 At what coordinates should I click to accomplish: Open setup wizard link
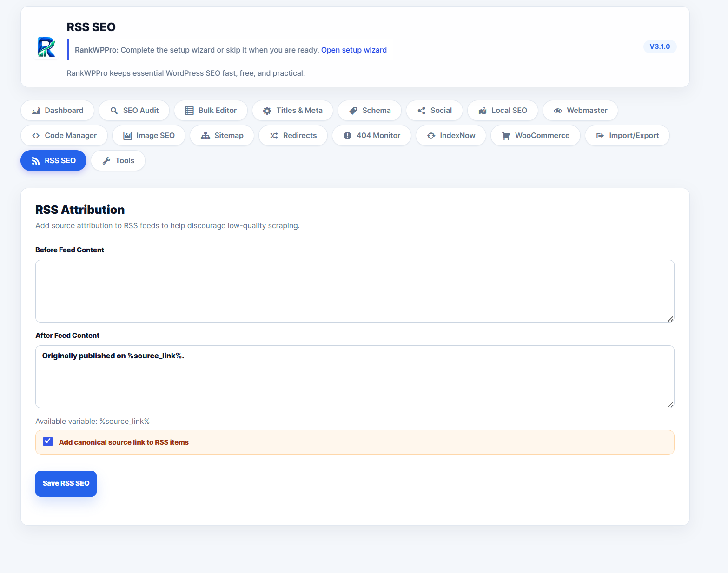pyautogui.click(x=354, y=50)
